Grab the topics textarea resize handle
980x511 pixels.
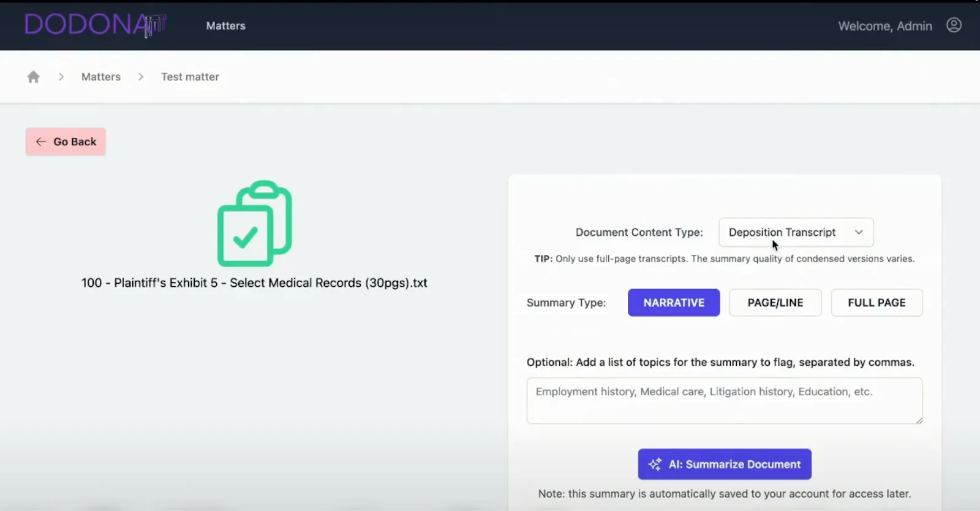pos(919,420)
